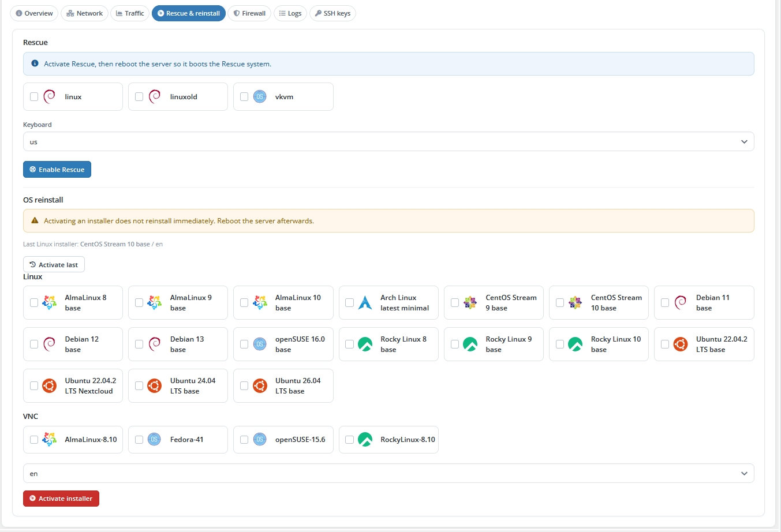The height and width of the screenshot is (532, 781).
Task: Check the Ubuntu 22.04.2 LTS Nextcloud checkbox
Action: [x=34, y=385]
